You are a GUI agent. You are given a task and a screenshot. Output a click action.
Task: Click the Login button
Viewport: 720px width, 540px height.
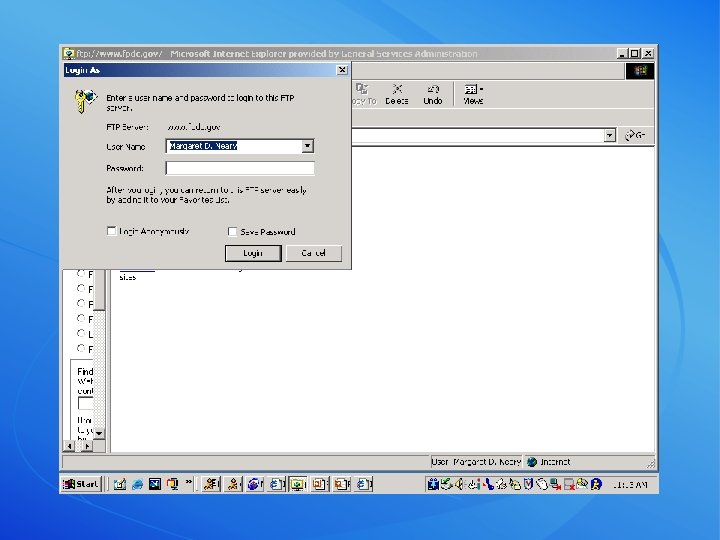point(253,253)
